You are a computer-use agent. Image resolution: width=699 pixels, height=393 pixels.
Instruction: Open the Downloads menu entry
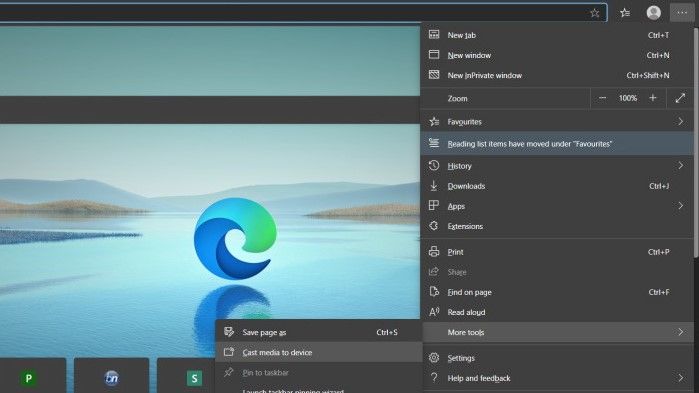557,186
